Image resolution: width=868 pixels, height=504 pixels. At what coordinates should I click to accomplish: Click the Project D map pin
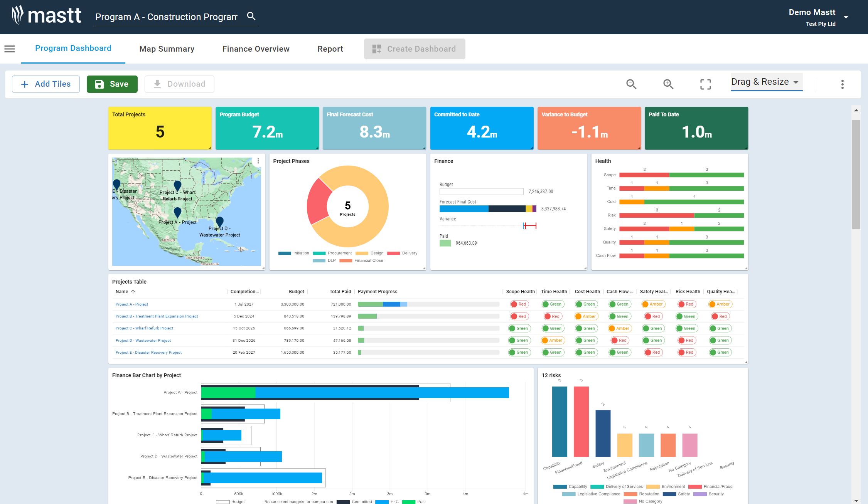(x=219, y=221)
